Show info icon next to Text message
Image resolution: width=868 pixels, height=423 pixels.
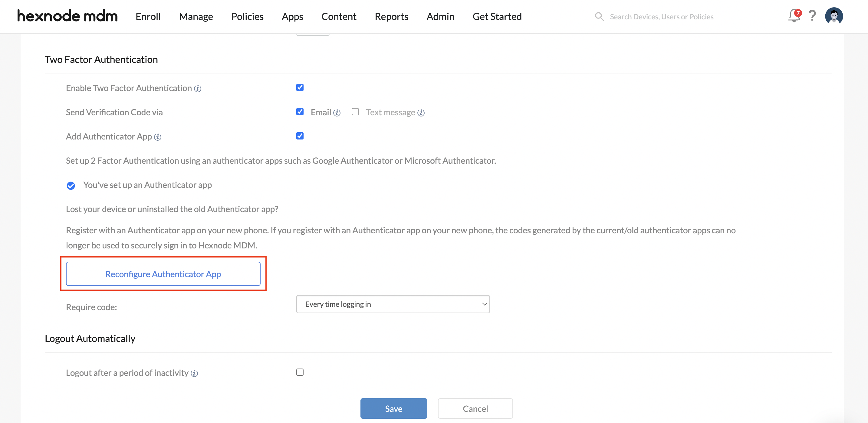[421, 113]
